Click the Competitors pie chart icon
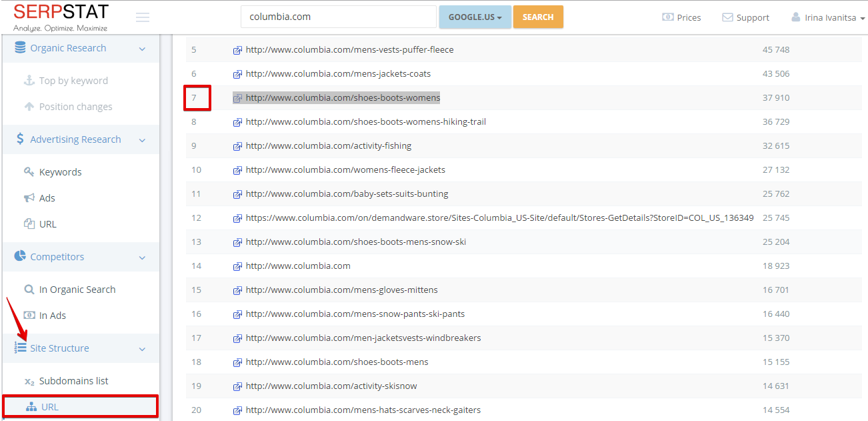The image size is (868, 421). (x=20, y=257)
